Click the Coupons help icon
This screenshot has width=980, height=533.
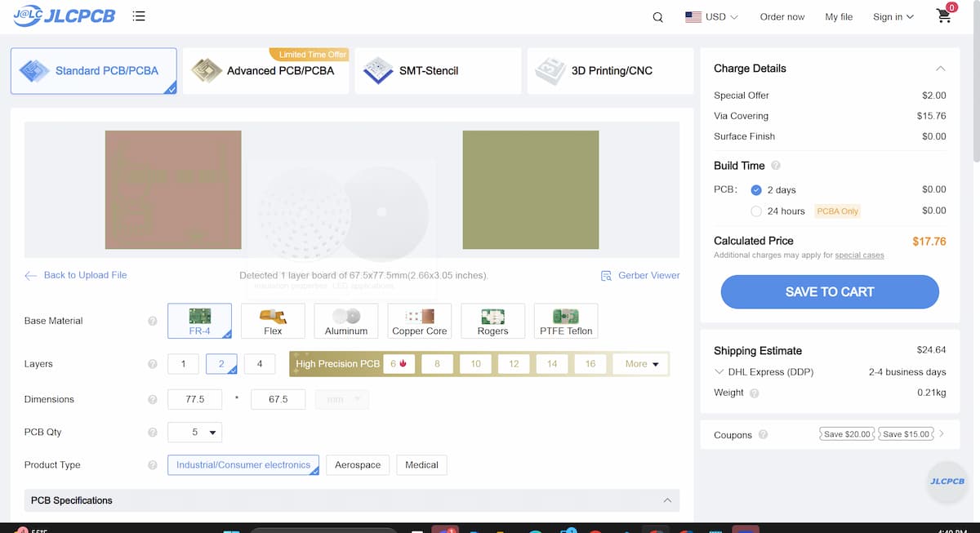763,435
